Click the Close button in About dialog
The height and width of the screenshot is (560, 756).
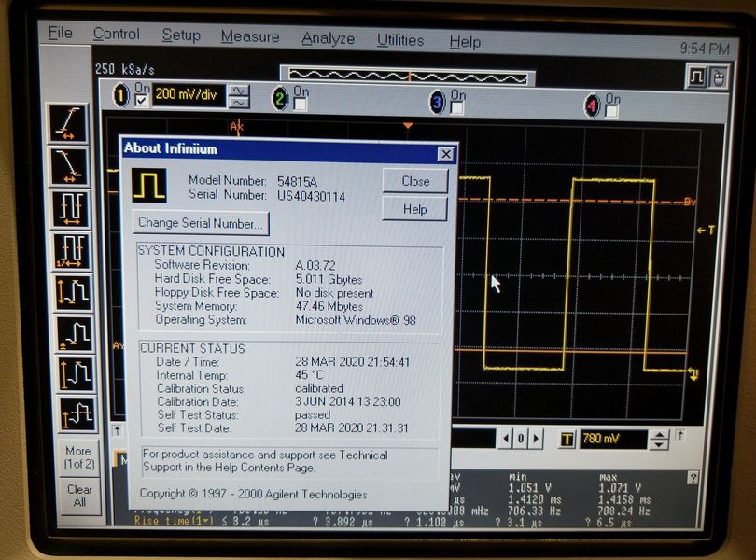point(415,181)
